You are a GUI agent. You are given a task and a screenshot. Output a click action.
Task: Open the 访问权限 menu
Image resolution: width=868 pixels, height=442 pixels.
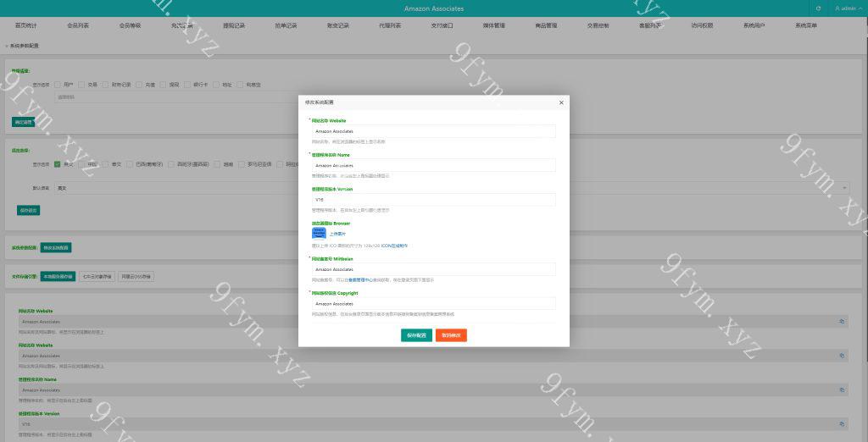(703, 25)
